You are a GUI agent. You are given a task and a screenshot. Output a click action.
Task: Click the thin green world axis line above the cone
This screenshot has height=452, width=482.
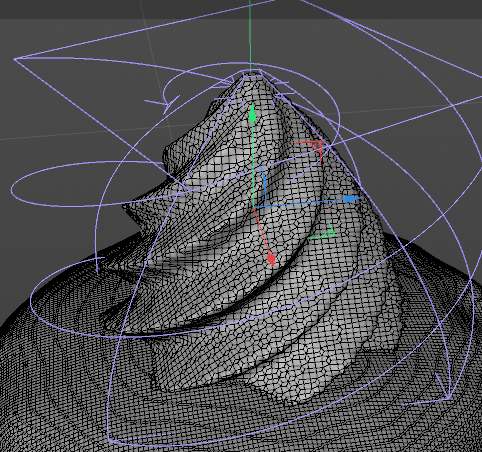[x=250, y=33]
